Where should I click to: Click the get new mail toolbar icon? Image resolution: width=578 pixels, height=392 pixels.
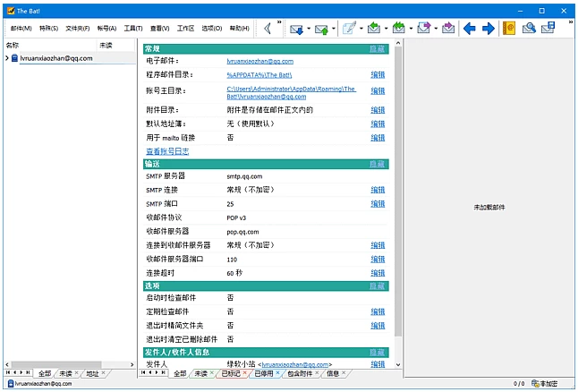pyautogui.click(x=295, y=29)
